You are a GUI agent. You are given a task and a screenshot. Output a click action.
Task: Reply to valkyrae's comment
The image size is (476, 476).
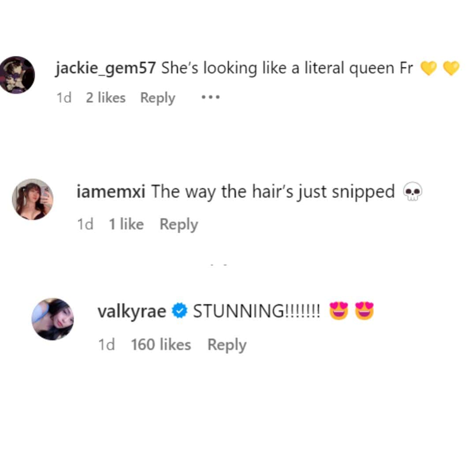click(227, 345)
